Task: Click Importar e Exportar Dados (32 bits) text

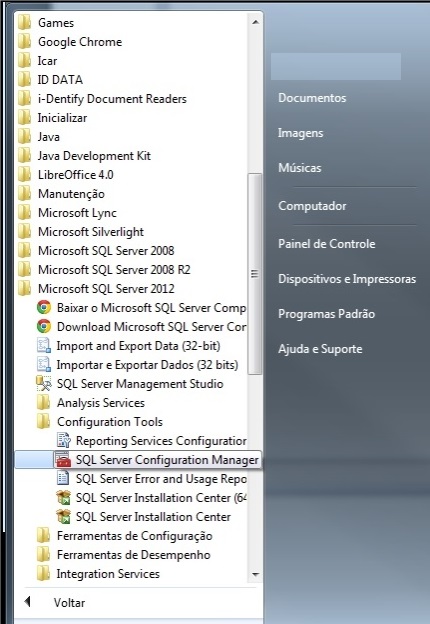Action: pyautogui.click(x=147, y=365)
